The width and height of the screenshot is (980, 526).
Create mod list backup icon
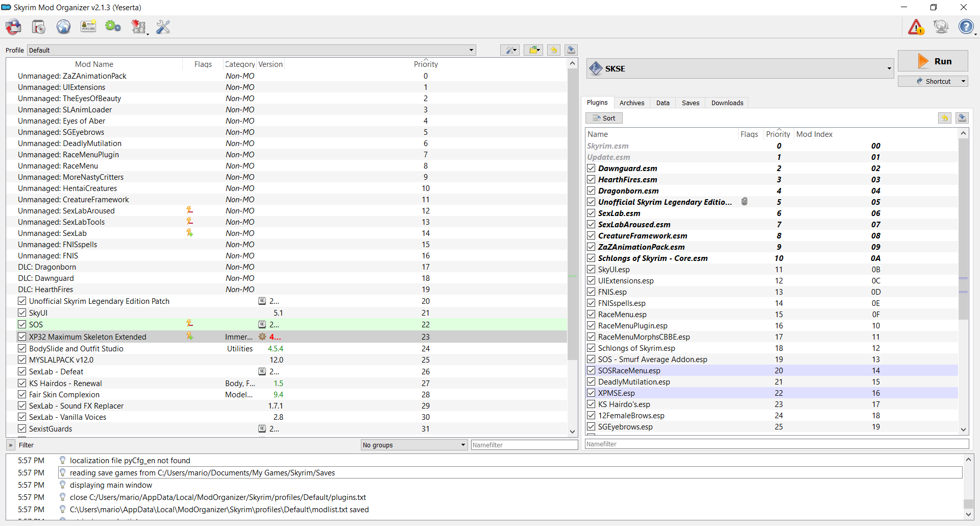pyautogui.click(x=571, y=50)
